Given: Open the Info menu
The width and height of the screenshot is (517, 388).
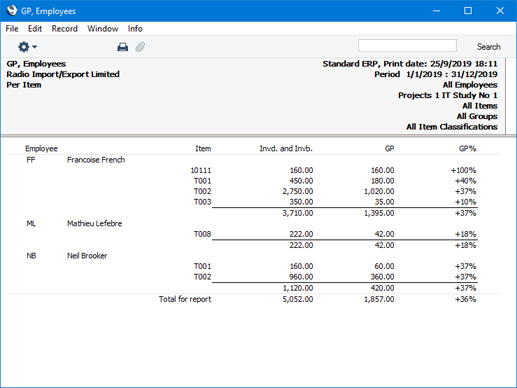Looking at the screenshot, I should tap(135, 29).
